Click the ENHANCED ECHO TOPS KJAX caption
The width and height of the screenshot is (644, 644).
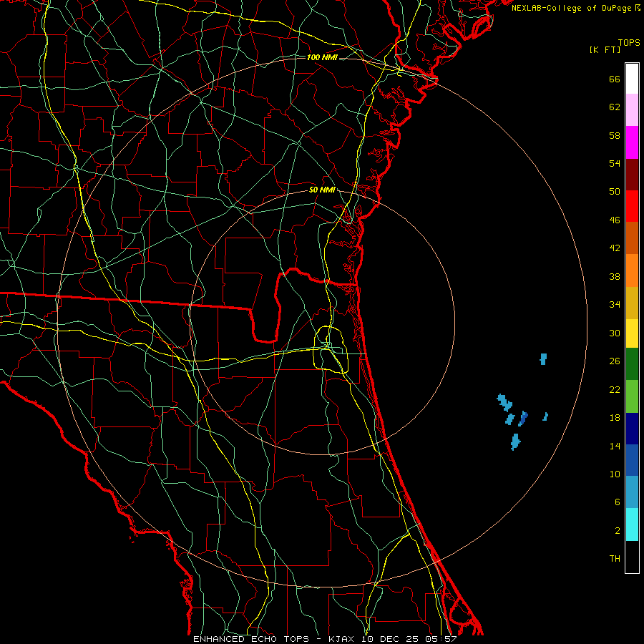(x=325, y=639)
